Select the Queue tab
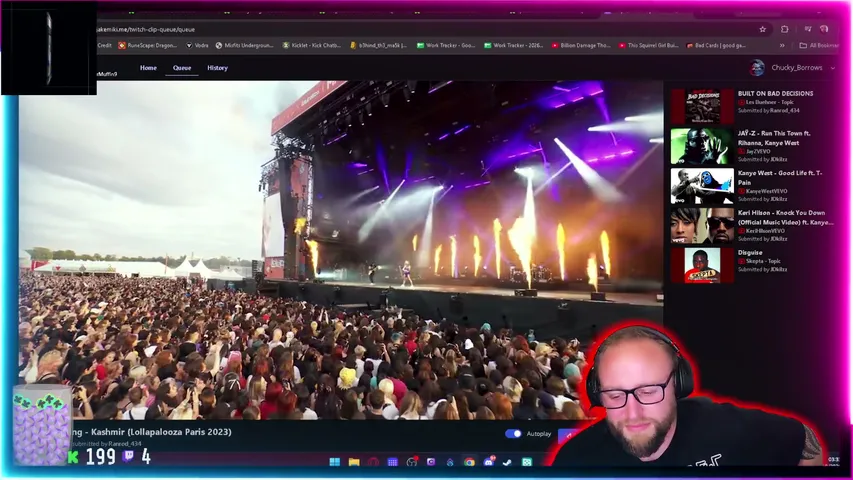 (x=182, y=68)
